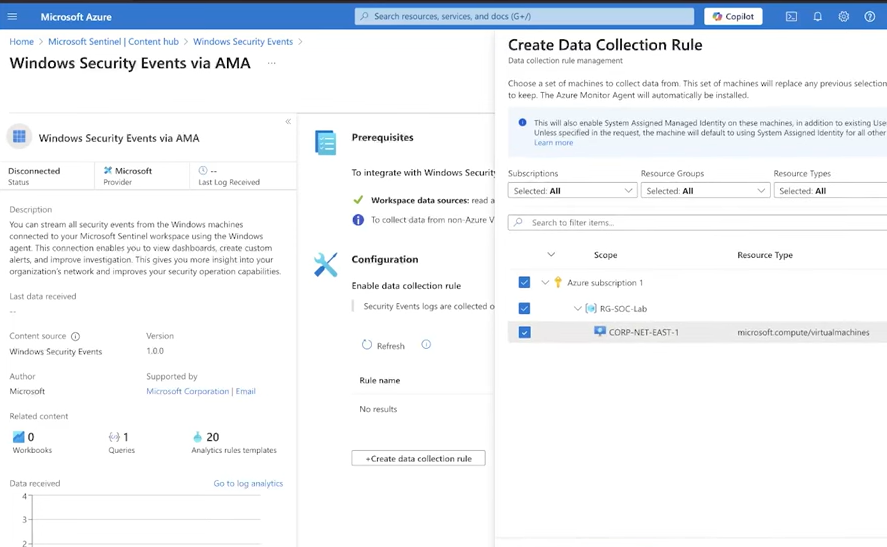Image resolution: width=887 pixels, height=547 pixels.
Task: Open the ellipsis menu beside page title
Action: (272, 63)
